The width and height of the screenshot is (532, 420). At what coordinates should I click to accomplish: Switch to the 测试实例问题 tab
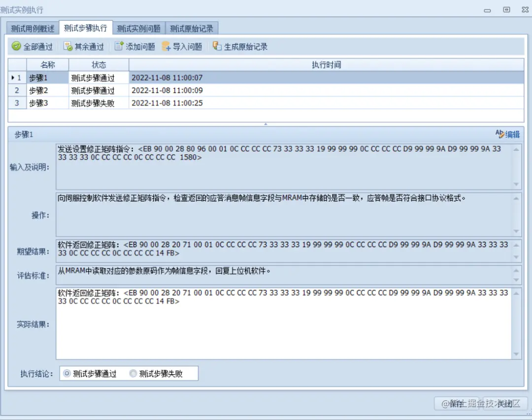(139, 29)
